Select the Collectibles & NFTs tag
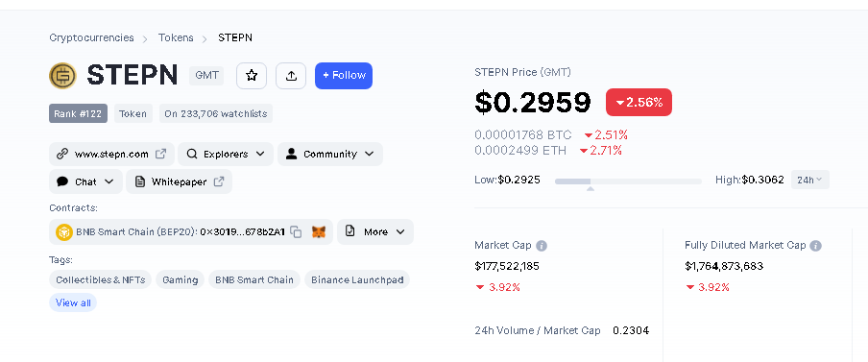Viewport: 868px width, 362px height. [x=100, y=279]
